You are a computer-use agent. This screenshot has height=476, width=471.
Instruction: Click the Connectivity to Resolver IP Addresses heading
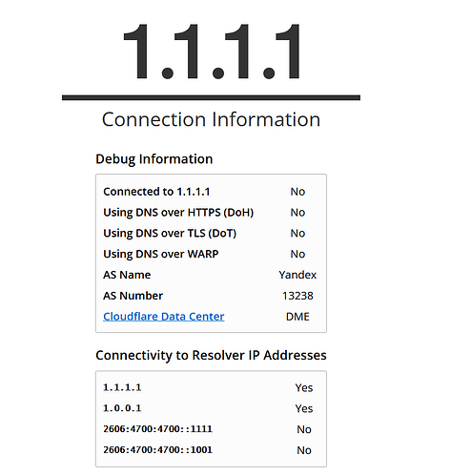[211, 355]
